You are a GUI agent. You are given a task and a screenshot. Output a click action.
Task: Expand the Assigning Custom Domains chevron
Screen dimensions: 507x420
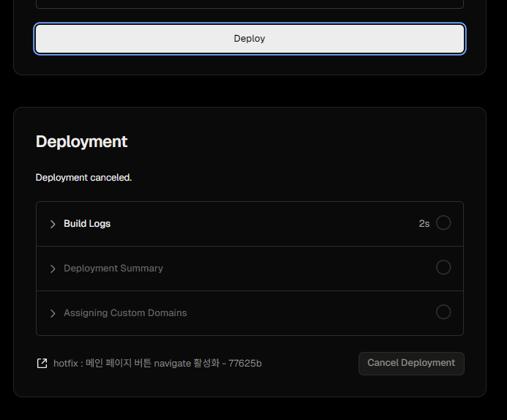[x=53, y=313]
